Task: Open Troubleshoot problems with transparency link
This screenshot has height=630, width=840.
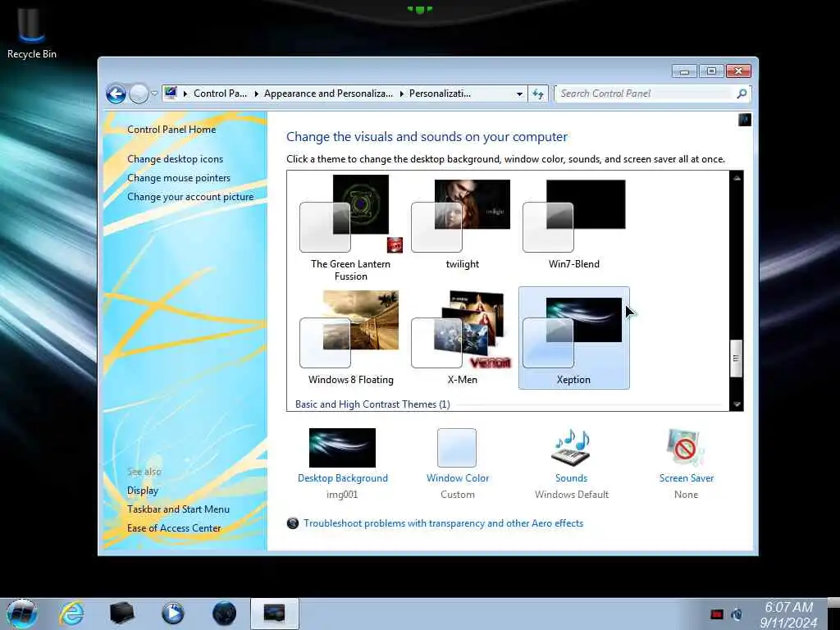Action: [x=443, y=523]
